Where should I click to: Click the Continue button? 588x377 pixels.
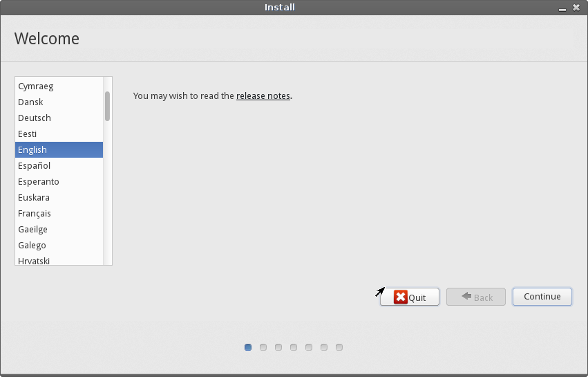(542, 297)
